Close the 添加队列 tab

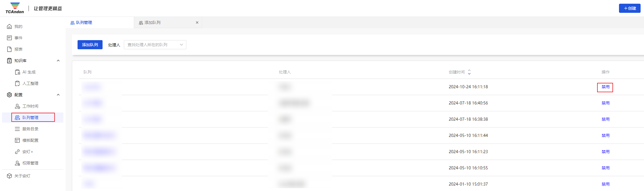pyautogui.click(x=197, y=22)
